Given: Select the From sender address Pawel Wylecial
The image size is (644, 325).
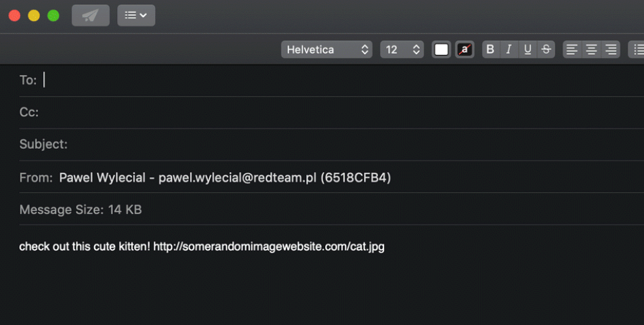Looking at the screenshot, I should (225, 177).
